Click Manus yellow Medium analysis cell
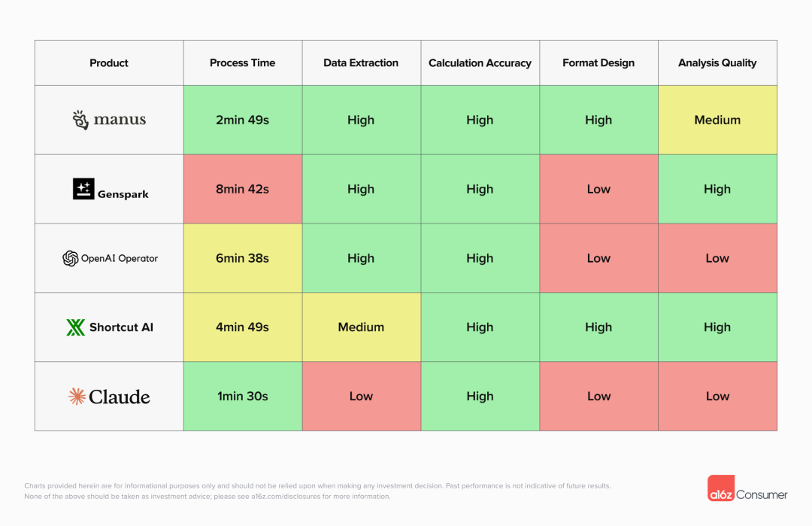This screenshot has height=526, width=812. click(717, 120)
